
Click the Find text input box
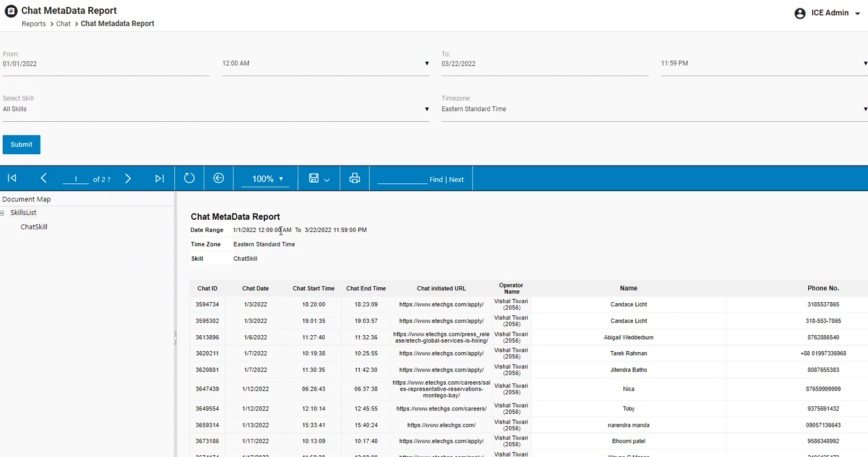coord(402,179)
